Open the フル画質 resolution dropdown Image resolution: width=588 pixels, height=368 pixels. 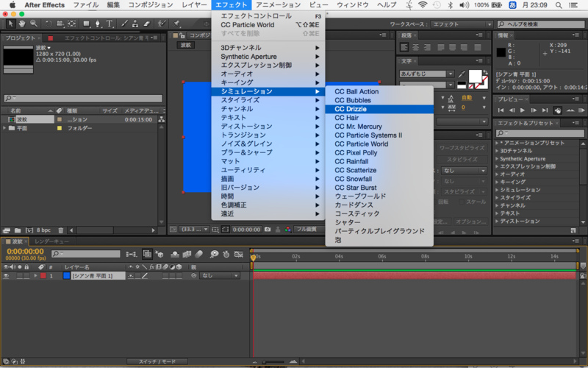coord(309,229)
